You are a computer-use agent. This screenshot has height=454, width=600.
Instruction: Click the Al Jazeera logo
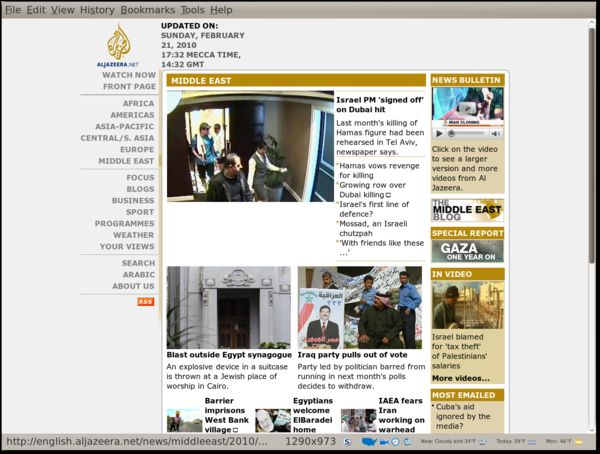point(118,46)
